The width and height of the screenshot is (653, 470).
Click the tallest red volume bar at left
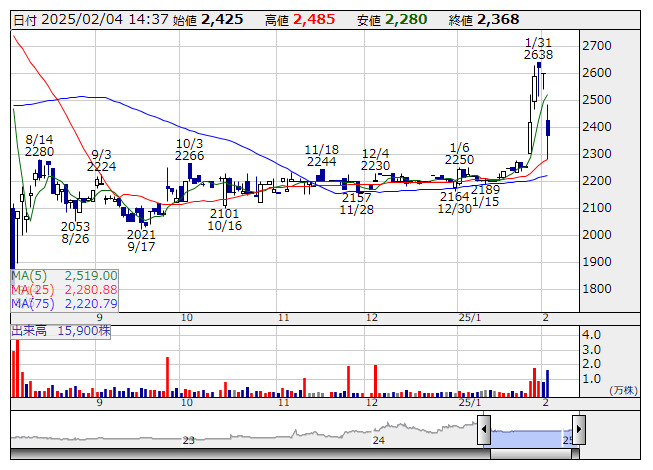(x=17, y=369)
